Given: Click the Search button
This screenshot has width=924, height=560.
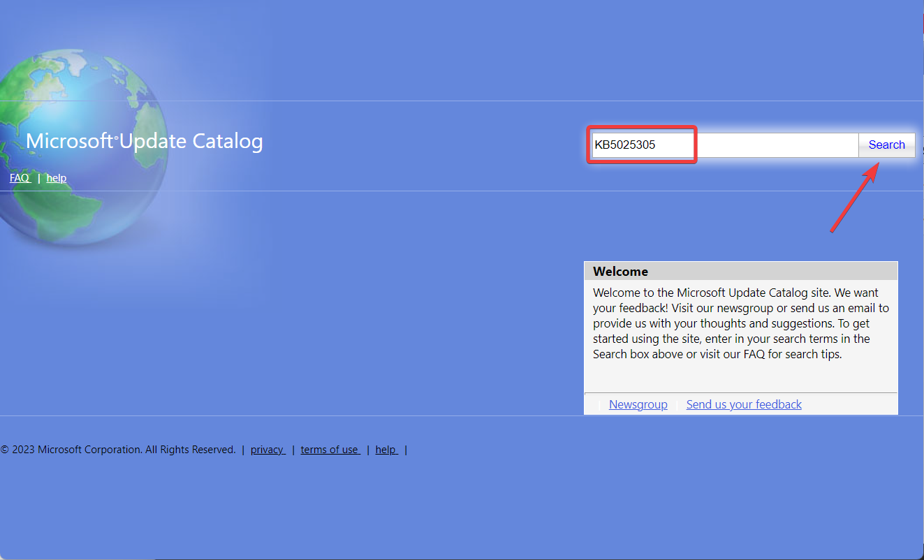Looking at the screenshot, I should tap(886, 145).
